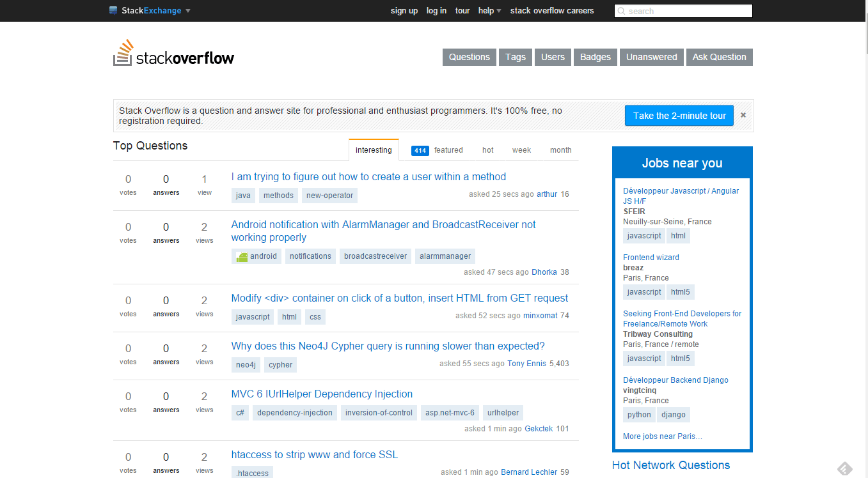Click the Ask Question button
Screen dimensions: 868x478
click(719, 57)
